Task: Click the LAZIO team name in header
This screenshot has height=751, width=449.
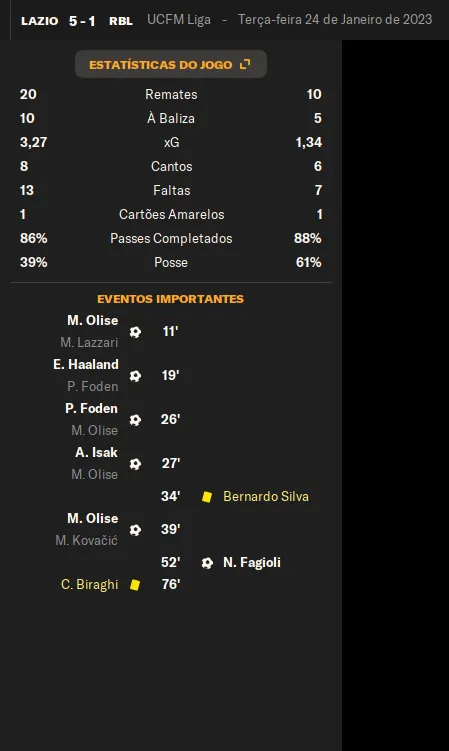Action: pyautogui.click(x=40, y=21)
